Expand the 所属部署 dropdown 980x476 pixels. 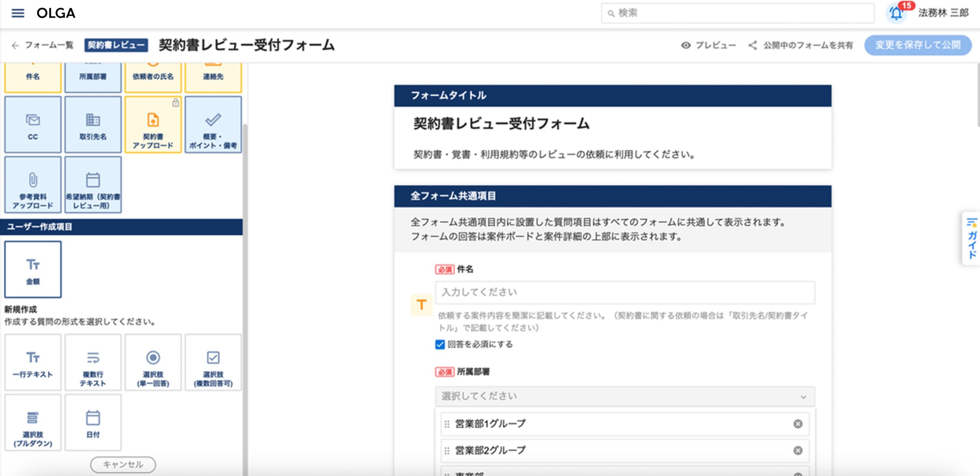tap(625, 396)
